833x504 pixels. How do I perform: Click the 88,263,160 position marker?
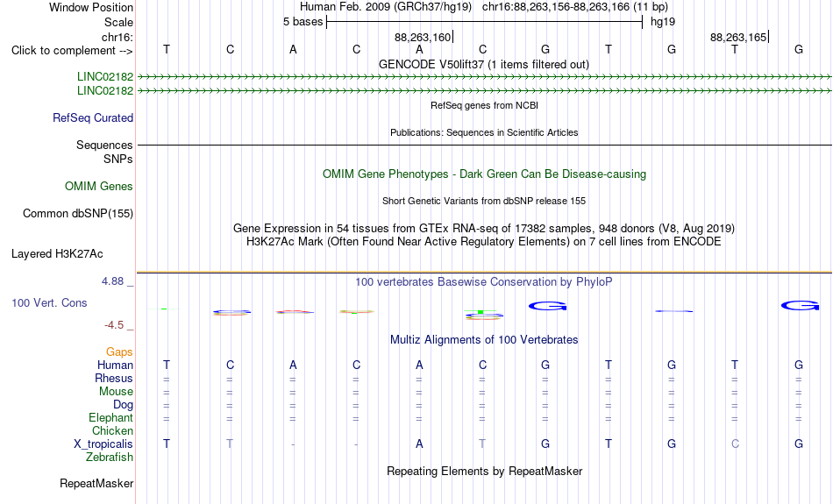(424, 37)
